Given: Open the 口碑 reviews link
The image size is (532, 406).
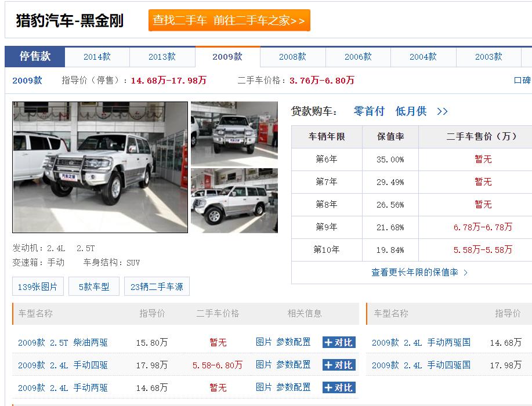Looking at the screenshot, I should [521, 82].
